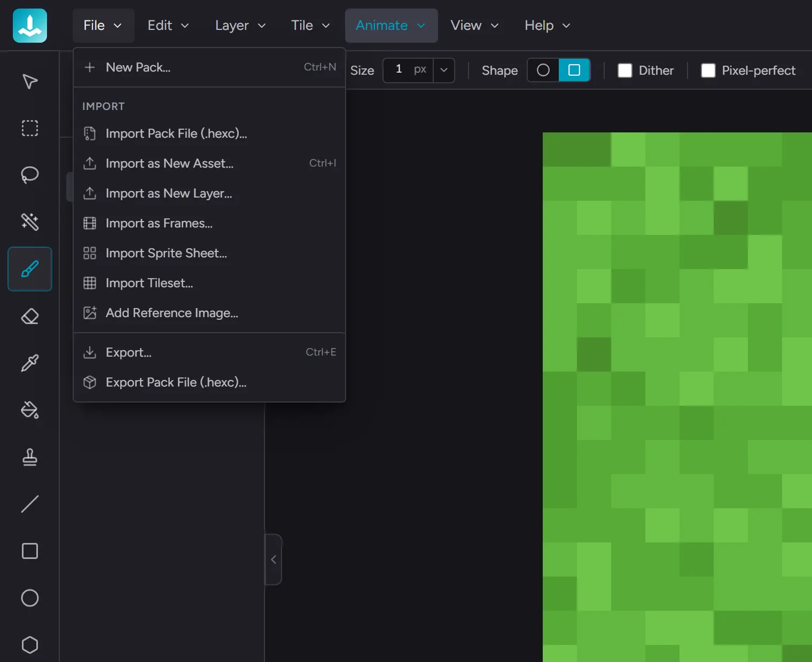
Task: Open the Layer menu
Action: coord(240,26)
